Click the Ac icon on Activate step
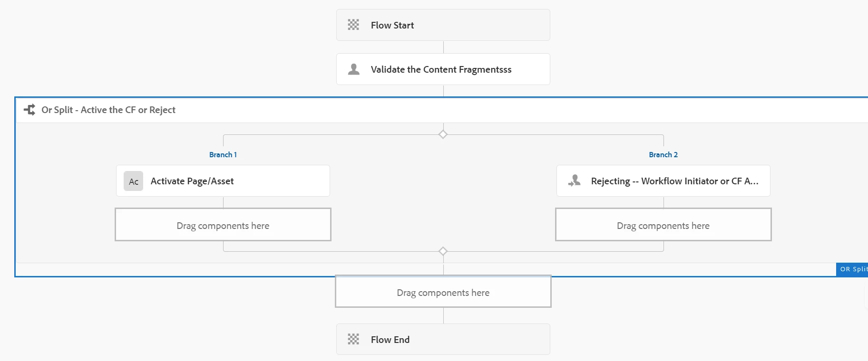Image resolution: width=868 pixels, height=361 pixels. (134, 181)
